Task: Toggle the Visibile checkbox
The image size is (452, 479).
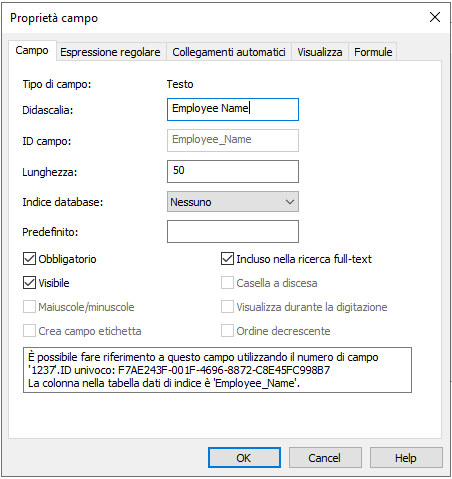Action: 29,283
